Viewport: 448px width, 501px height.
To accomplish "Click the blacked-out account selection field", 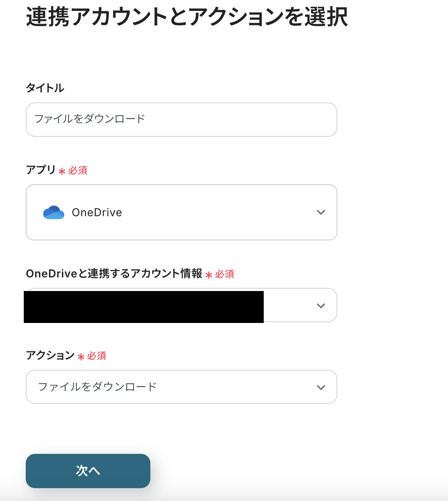I will tap(143, 307).
